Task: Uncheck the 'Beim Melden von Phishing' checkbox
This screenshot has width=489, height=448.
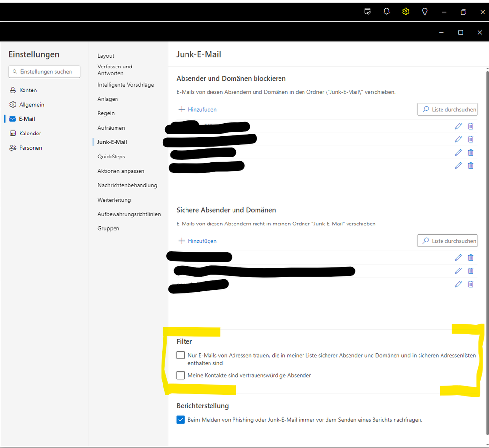Action: point(180,420)
